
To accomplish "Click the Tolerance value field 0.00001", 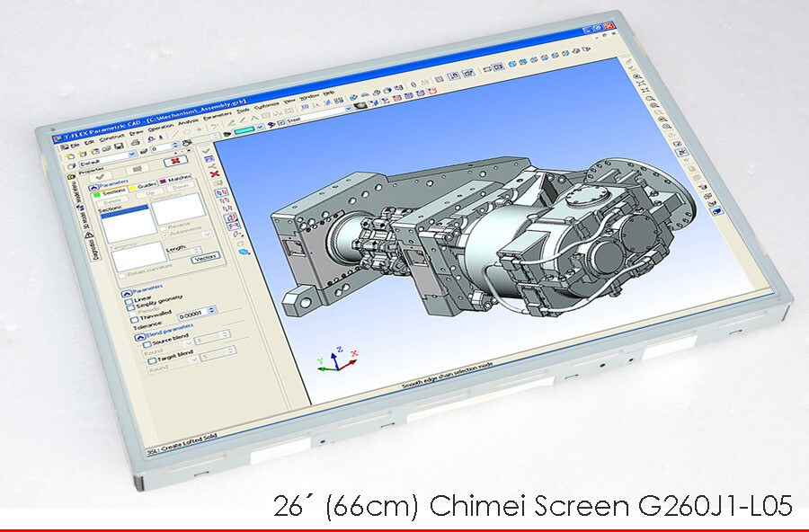I will pos(192,314).
